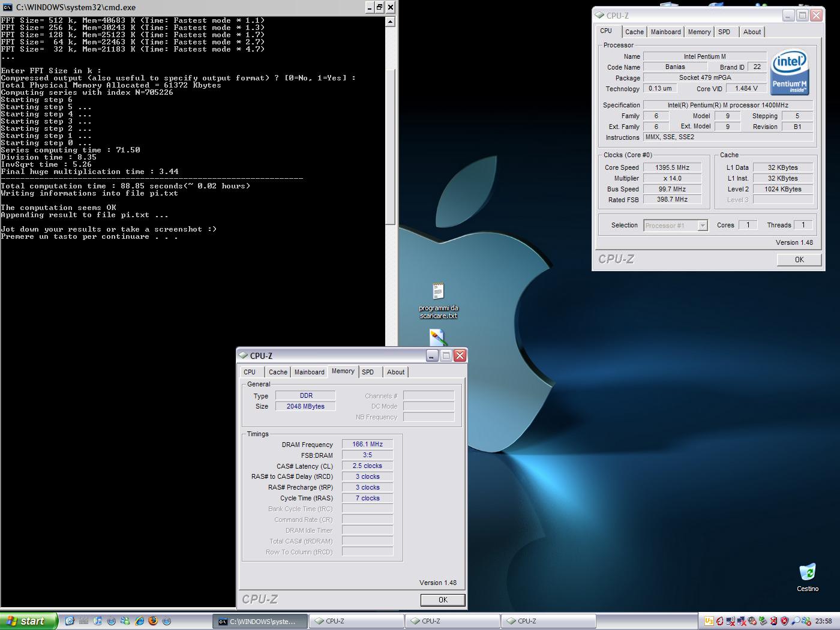The height and width of the screenshot is (630, 840).
Task: Switch to CPU tab in the memory CPU-Z window
Action: pyautogui.click(x=250, y=372)
